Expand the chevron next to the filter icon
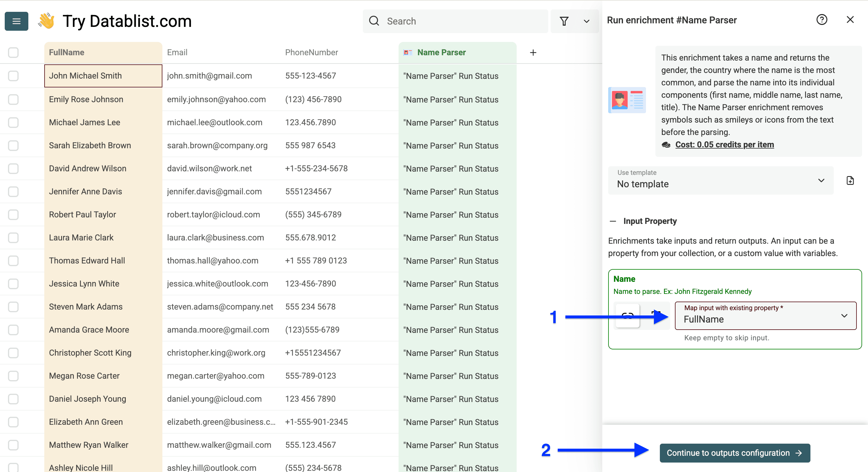This screenshot has height=472, width=868. pos(586,21)
